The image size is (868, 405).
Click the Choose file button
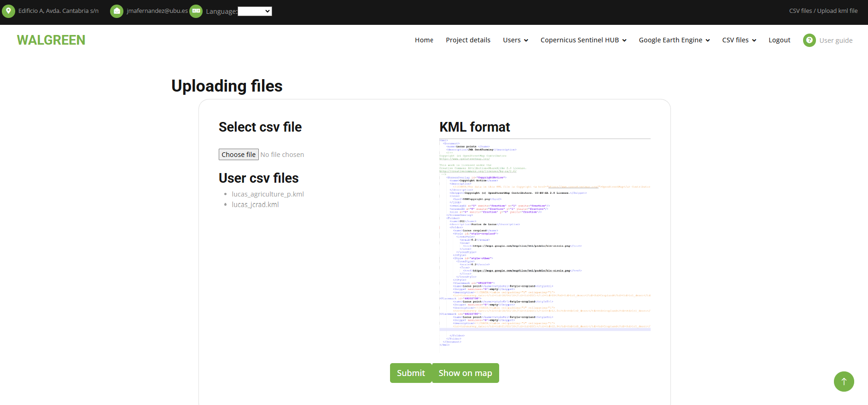[239, 155]
